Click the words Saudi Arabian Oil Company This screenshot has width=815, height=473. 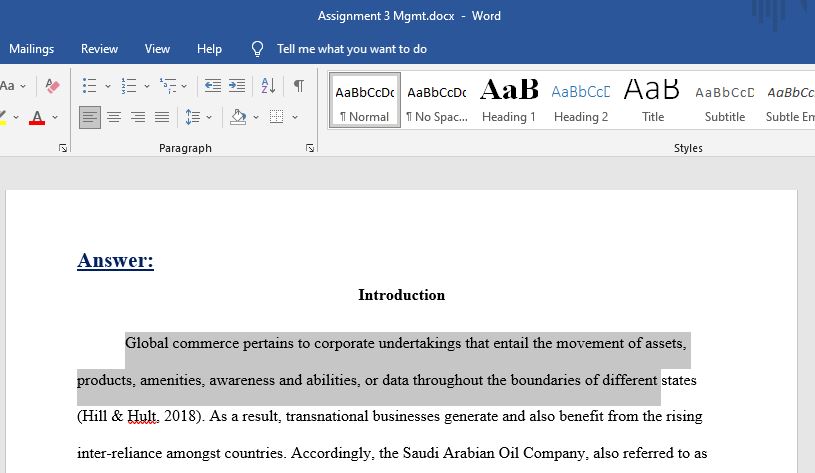(493, 453)
